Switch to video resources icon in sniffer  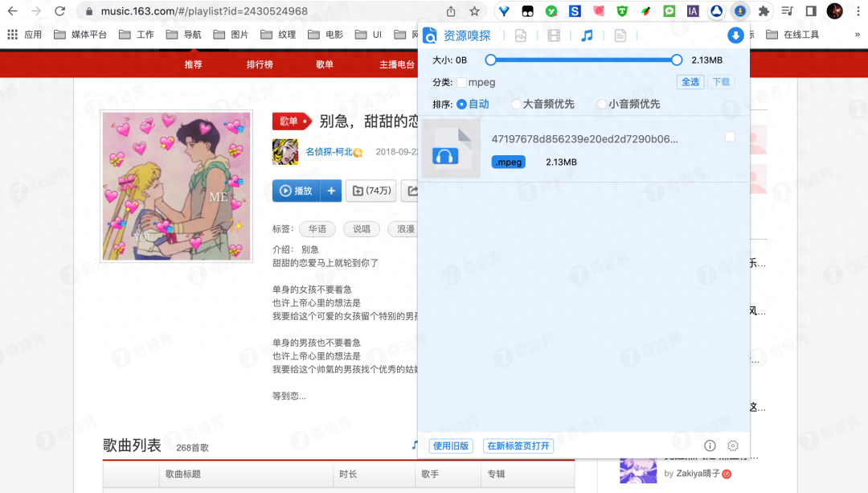click(x=554, y=35)
